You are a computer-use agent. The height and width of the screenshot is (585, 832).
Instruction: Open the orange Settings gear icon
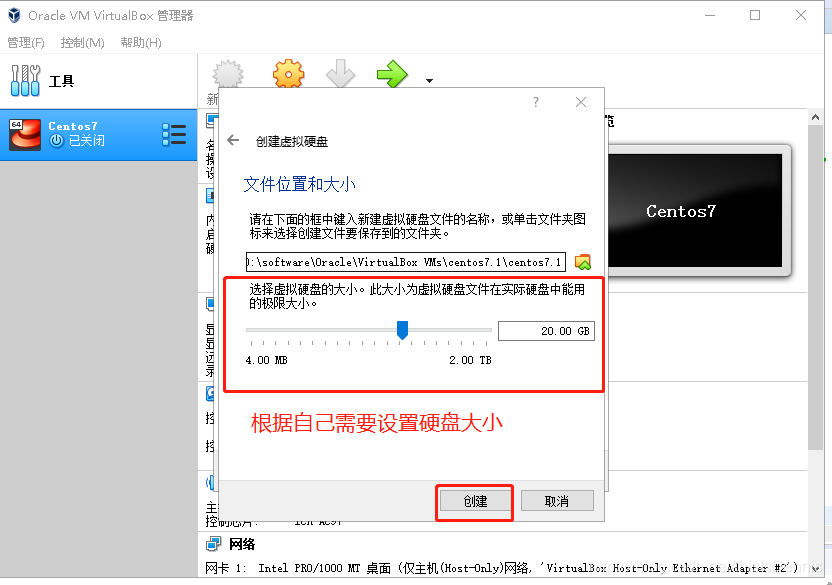tap(288, 75)
